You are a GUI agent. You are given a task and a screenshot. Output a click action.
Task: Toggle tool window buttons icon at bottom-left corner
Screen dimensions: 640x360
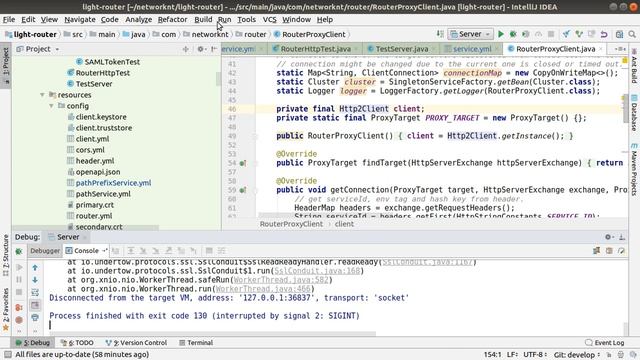7,354
